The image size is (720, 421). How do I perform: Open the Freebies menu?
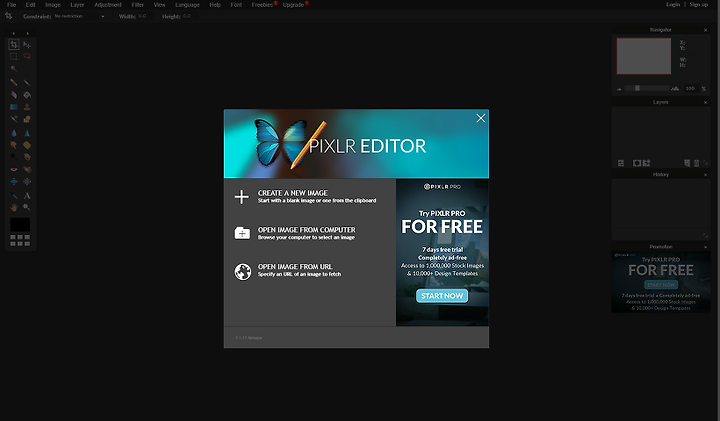263,5
